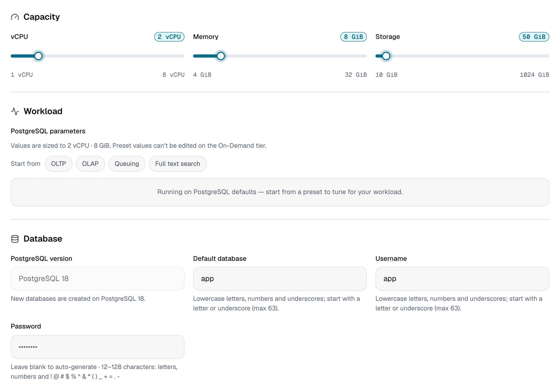Click the Database cylinder icon
Screen dimensions: 560x392
click(x=15, y=239)
